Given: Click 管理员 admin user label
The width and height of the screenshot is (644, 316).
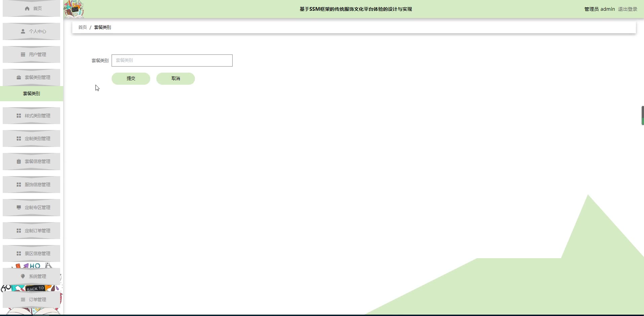Looking at the screenshot, I should point(600,9).
